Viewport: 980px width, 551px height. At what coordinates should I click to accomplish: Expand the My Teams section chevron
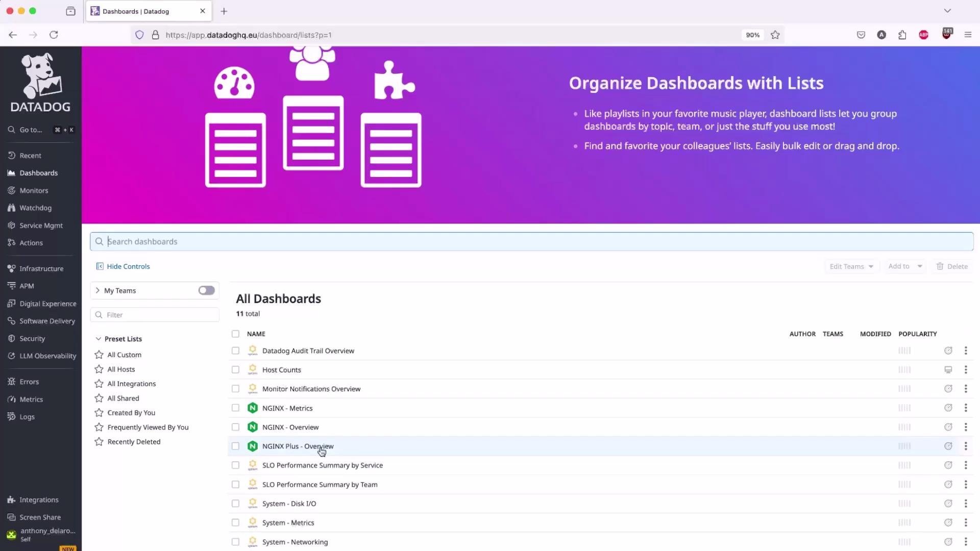[x=97, y=290]
